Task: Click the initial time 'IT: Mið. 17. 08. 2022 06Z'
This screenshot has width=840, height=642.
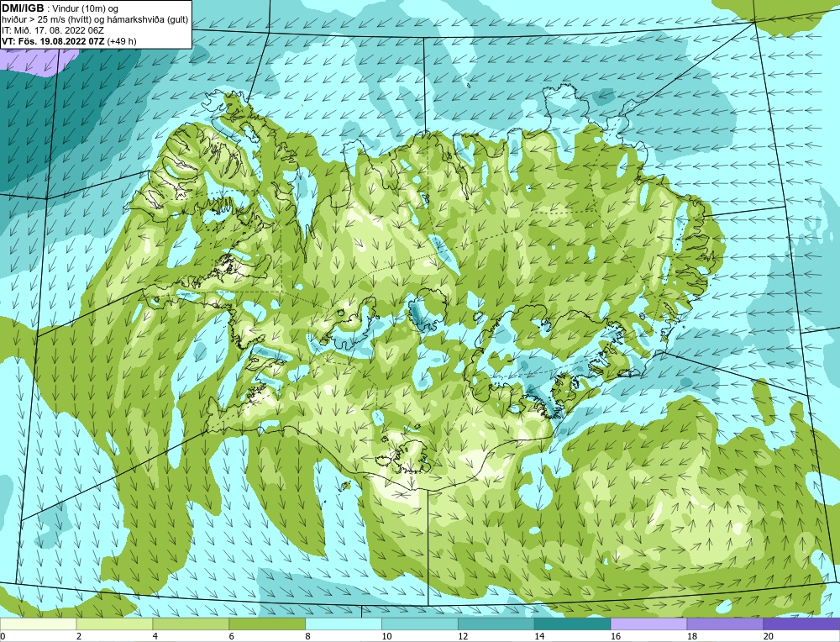Action: pos(52,30)
